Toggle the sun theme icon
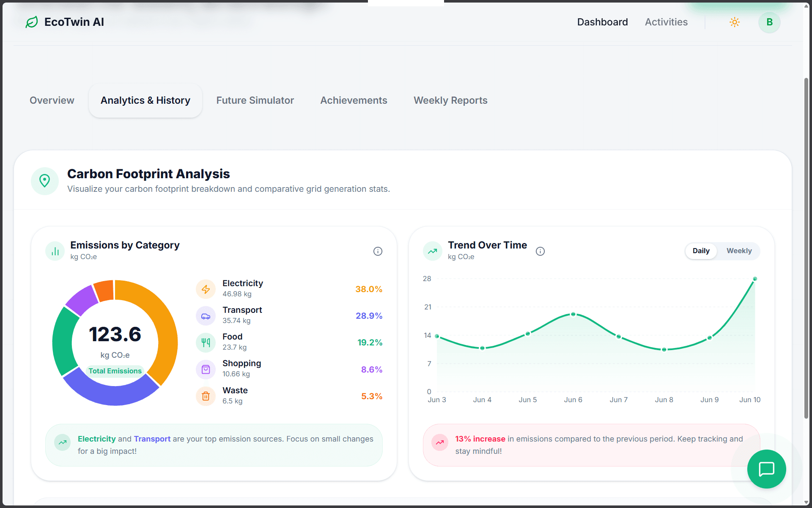This screenshot has width=812, height=508. click(x=735, y=22)
